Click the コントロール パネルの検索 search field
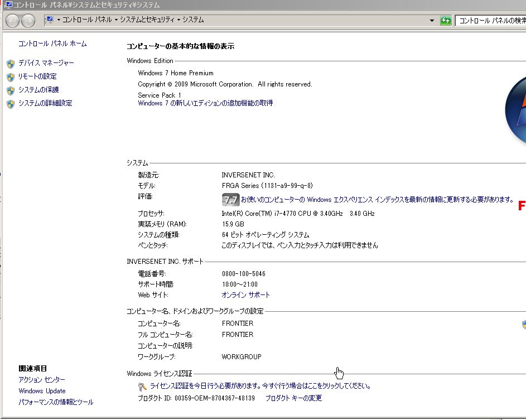526x420 pixels. (490, 21)
